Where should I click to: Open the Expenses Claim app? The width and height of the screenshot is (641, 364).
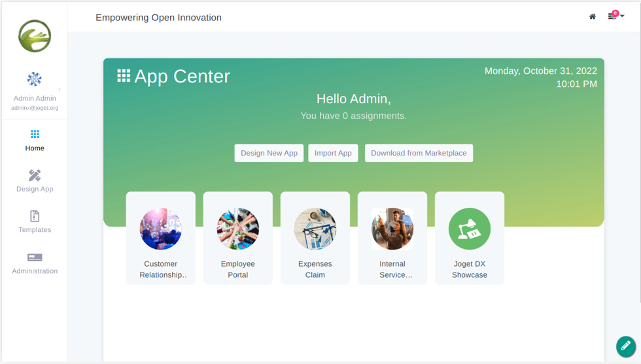click(x=315, y=238)
